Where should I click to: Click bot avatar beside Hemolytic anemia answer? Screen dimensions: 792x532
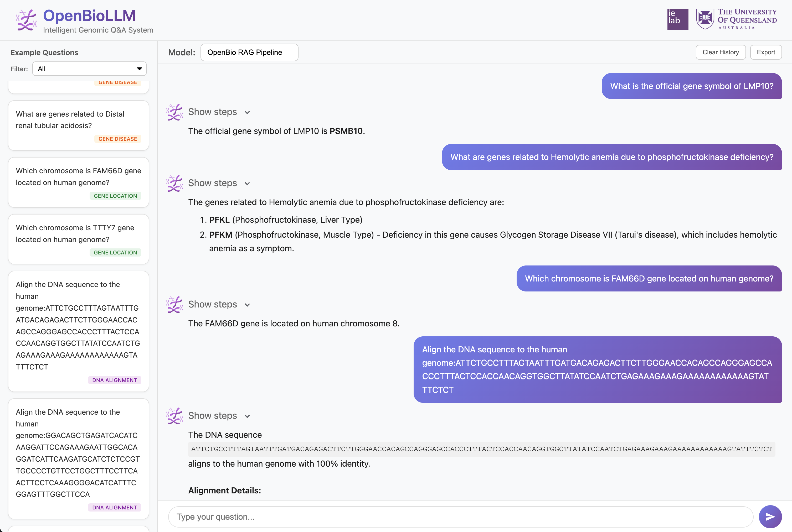[174, 183]
